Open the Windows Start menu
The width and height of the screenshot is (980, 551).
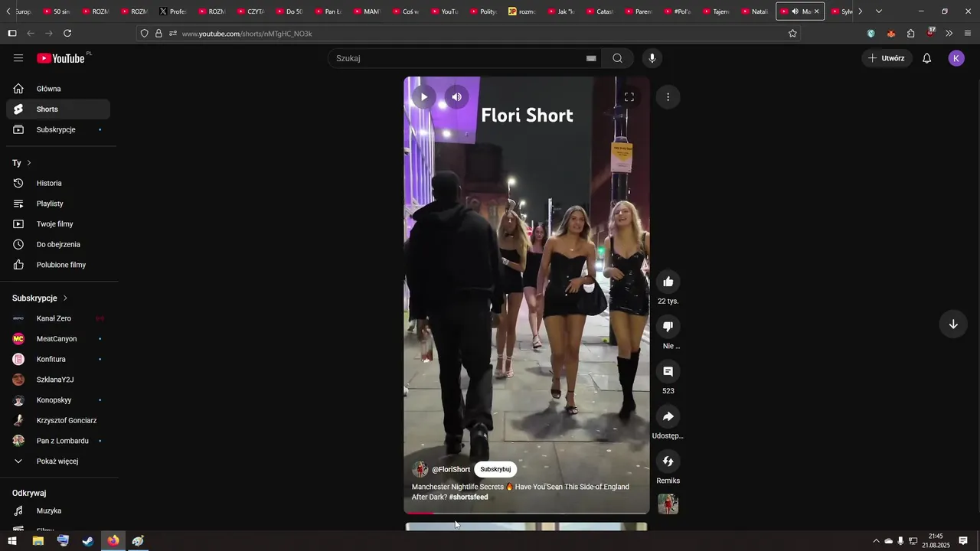pos(12,541)
